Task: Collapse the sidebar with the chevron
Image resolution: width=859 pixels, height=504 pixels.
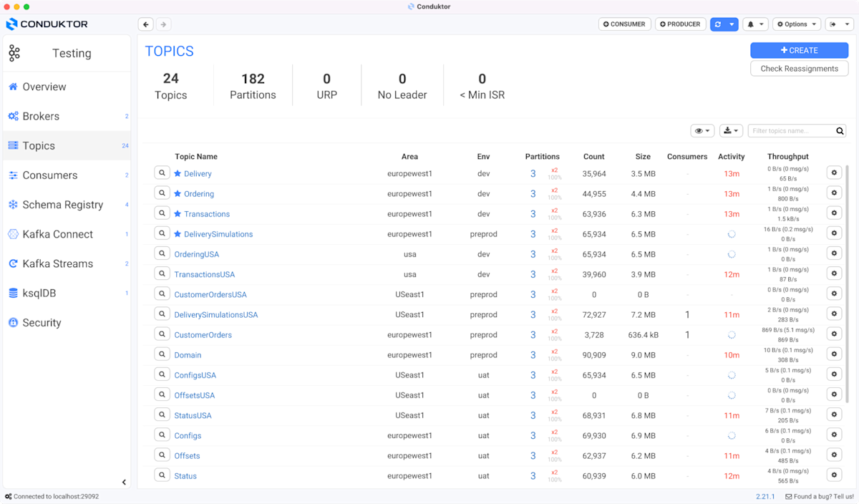Action: [124, 483]
